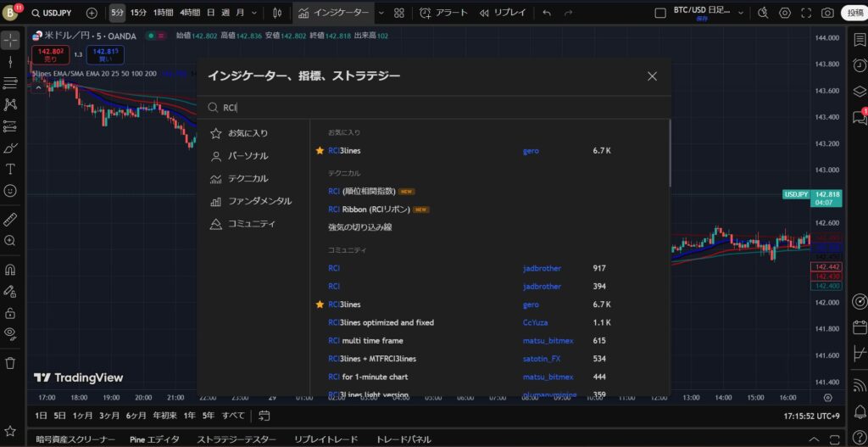Select the brush drawing tool

point(10,148)
